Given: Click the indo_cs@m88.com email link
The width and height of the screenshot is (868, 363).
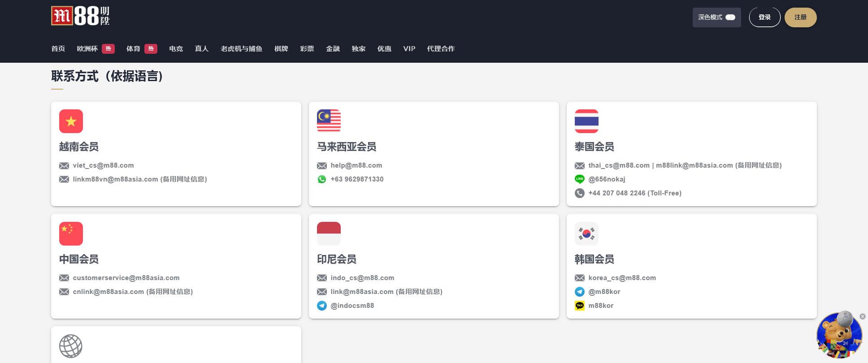Looking at the screenshot, I should (x=363, y=278).
